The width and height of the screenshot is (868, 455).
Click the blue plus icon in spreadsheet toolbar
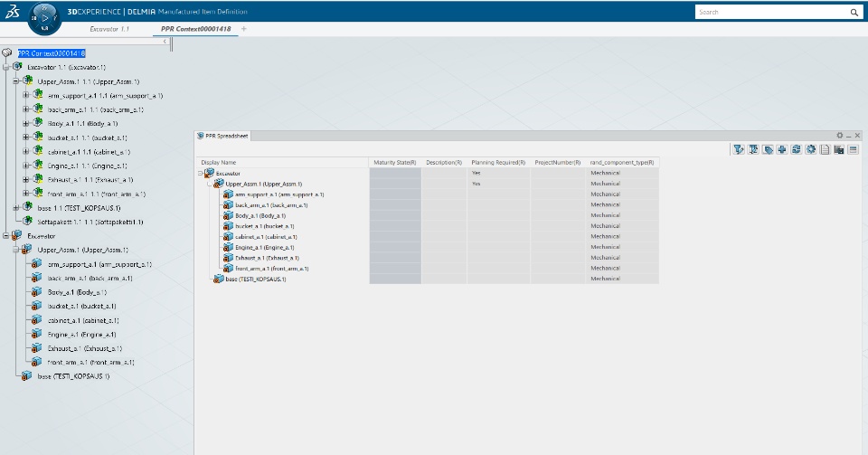pyautogui.click(x=781, y=149)
